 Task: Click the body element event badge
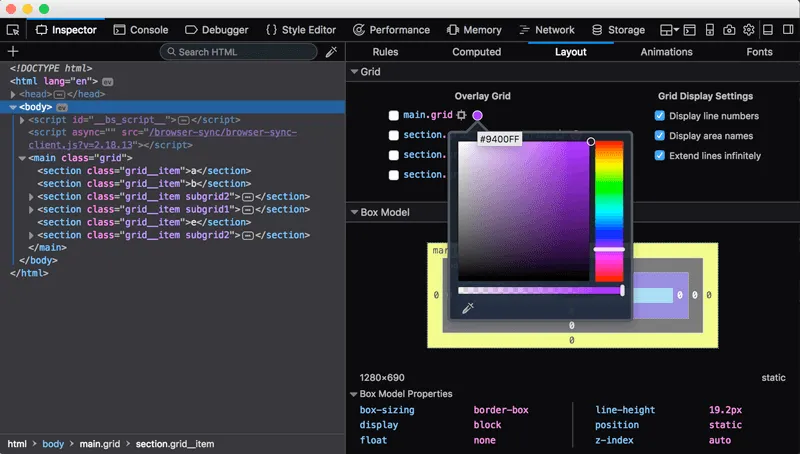pos(62,107)
